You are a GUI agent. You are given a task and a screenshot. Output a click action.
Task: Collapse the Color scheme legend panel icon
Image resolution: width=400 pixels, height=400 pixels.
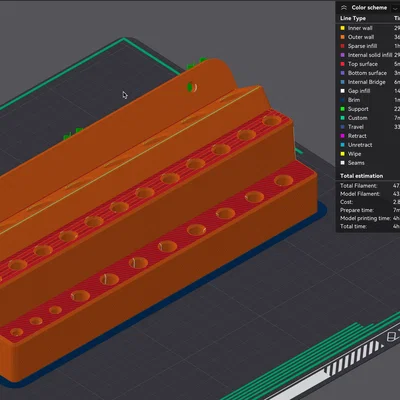coord(344,8)
